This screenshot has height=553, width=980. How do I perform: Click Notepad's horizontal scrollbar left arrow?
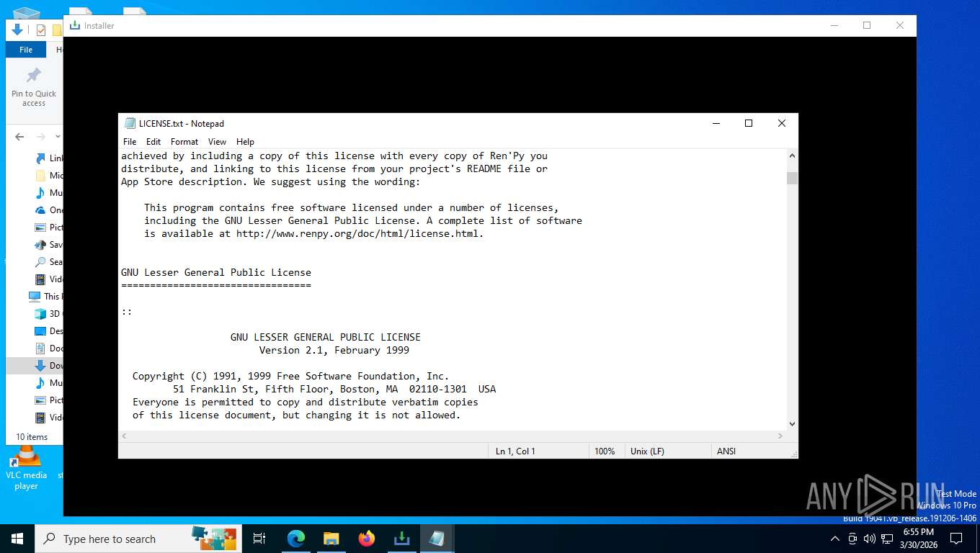point(125,436)
